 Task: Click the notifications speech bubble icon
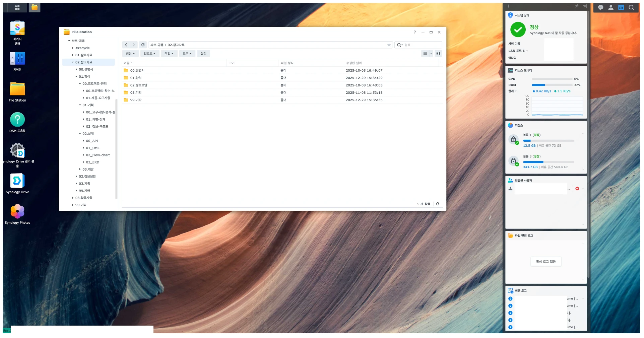(x=600, y=7)
